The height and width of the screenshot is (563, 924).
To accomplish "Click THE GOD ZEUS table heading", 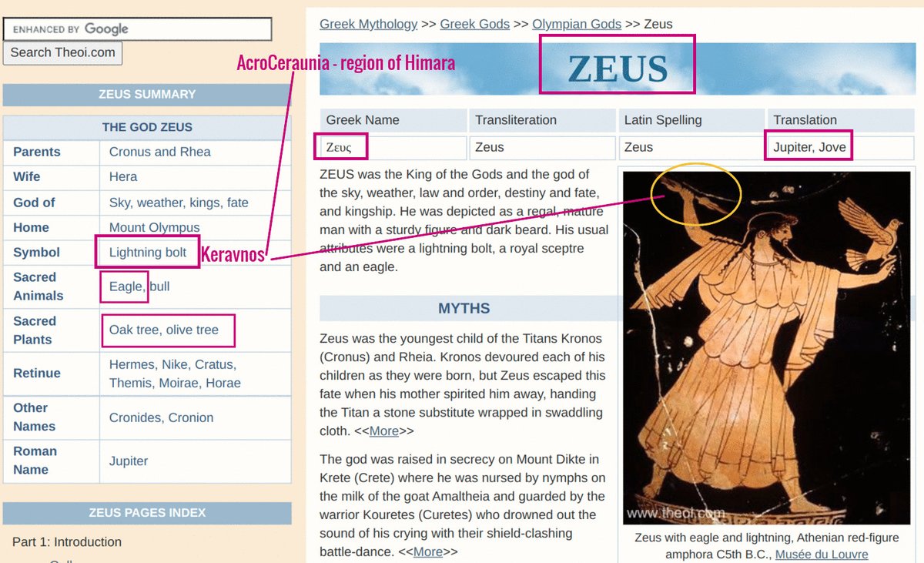I will [147, 127].
